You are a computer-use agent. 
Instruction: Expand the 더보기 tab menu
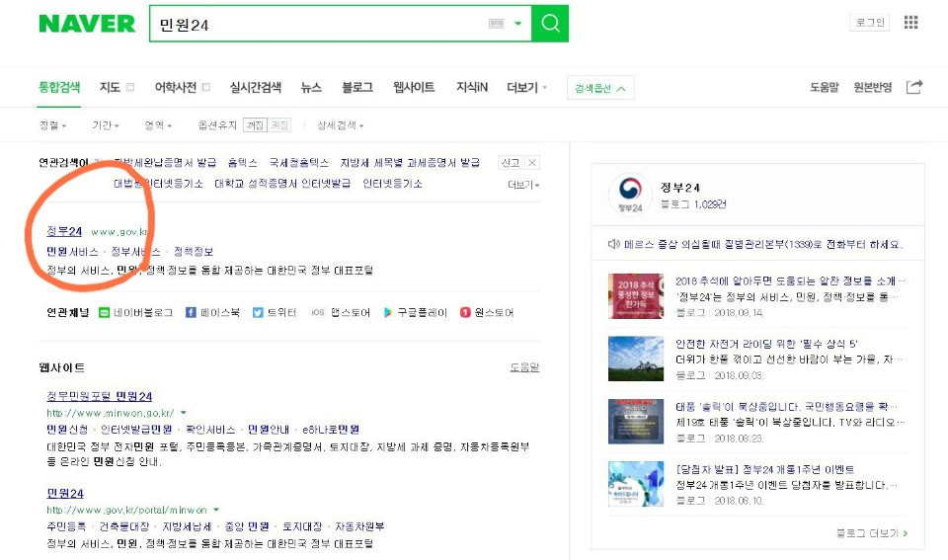point(526,87)
